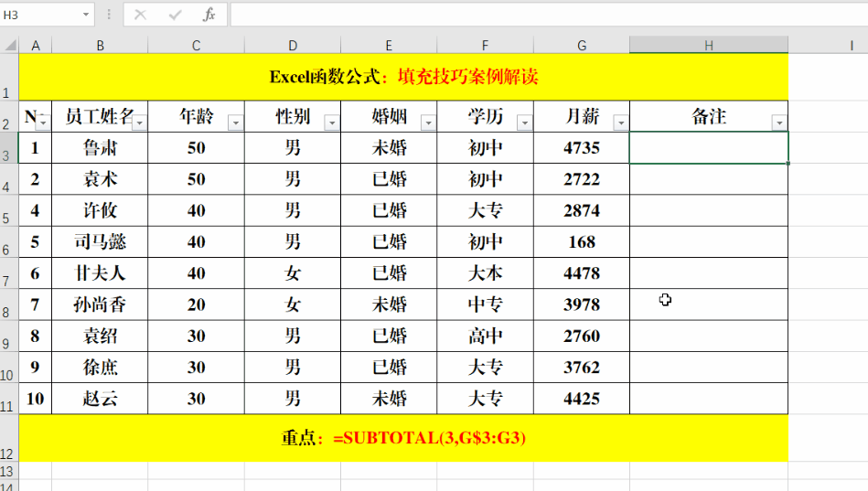Click the Cancel (X) formula bar icon
Image resolution: width=868 pixels, height=491 pixels.
coord(140,15)
